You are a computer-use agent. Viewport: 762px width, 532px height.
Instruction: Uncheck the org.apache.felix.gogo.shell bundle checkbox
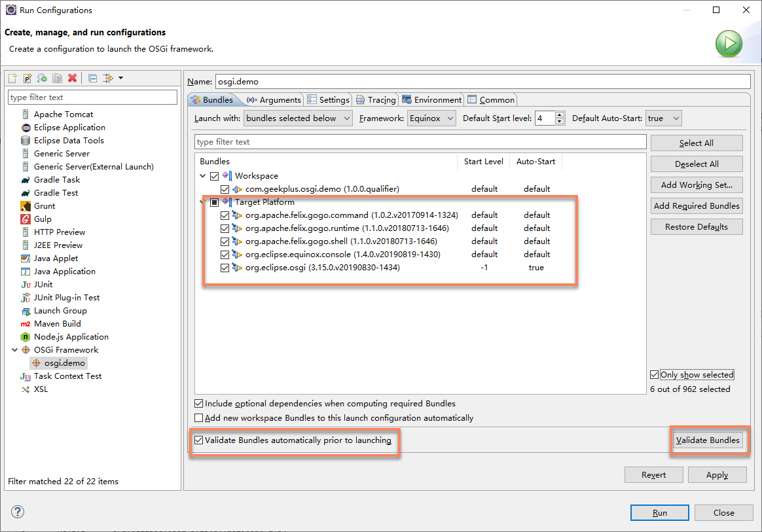point(225,241)
